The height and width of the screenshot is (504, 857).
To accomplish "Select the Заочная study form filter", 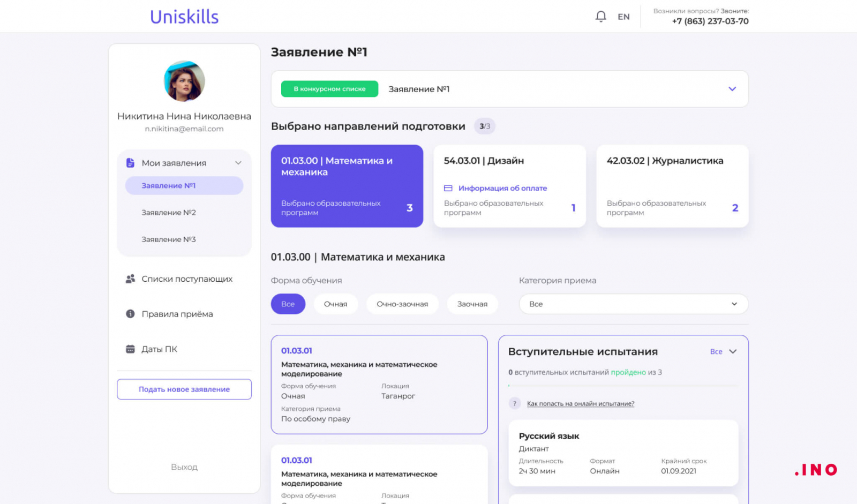I will point(472,304).
